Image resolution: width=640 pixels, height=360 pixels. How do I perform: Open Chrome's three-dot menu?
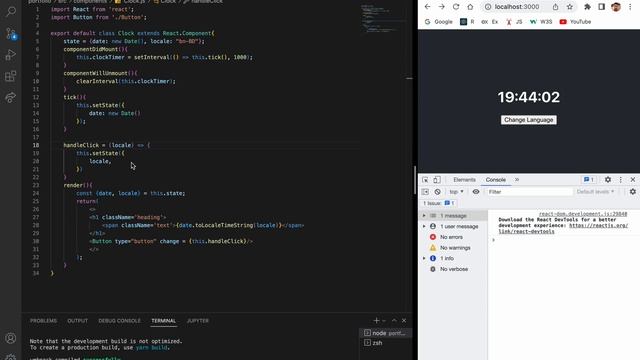[631, 7]
